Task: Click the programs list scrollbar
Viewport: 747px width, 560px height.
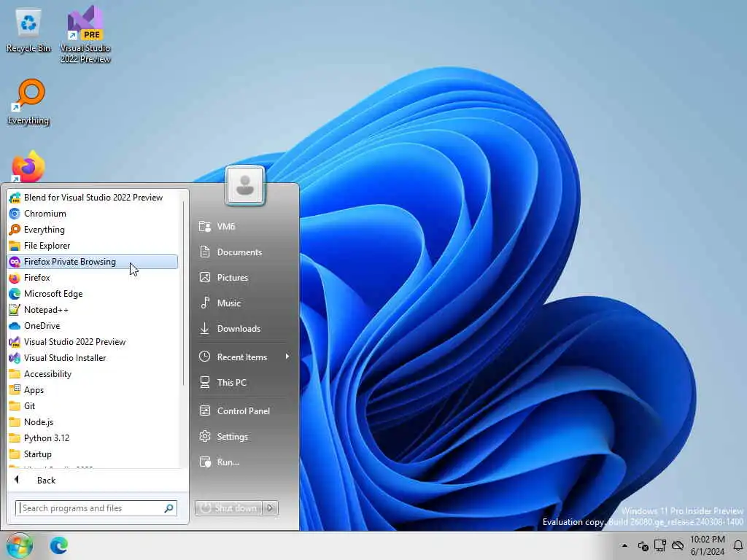Action: coord(183,293)
